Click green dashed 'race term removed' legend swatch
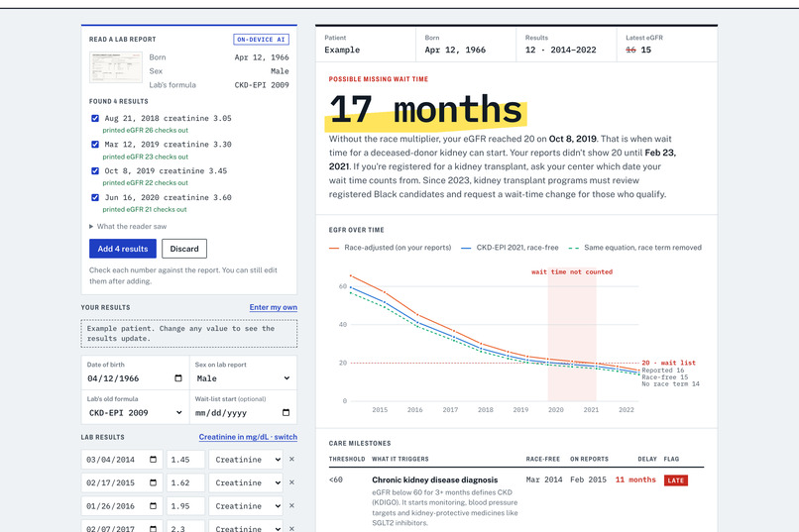The image size is (799, 532). point(573,248)
